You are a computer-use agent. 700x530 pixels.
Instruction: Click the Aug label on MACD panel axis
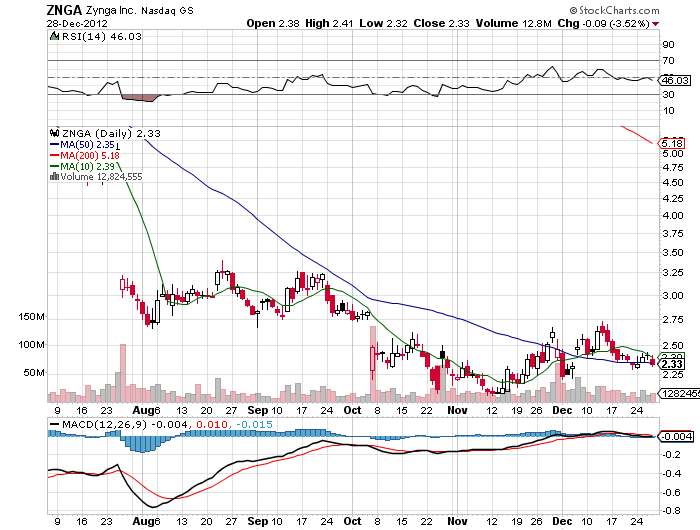(144, 521)
